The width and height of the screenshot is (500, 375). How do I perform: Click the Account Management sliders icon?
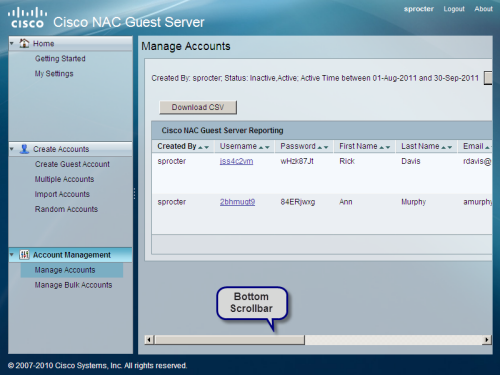(24, 255)
